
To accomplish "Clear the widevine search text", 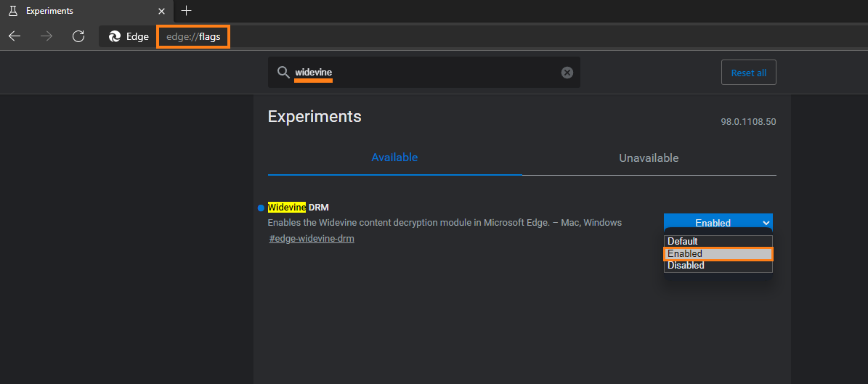I will click(567, 73).
